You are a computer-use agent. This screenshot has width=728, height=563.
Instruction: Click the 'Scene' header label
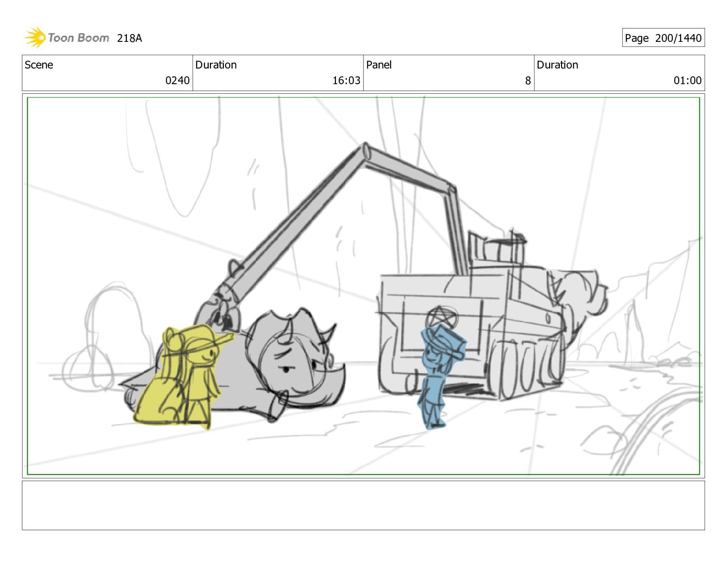click(x=39, y=65)
